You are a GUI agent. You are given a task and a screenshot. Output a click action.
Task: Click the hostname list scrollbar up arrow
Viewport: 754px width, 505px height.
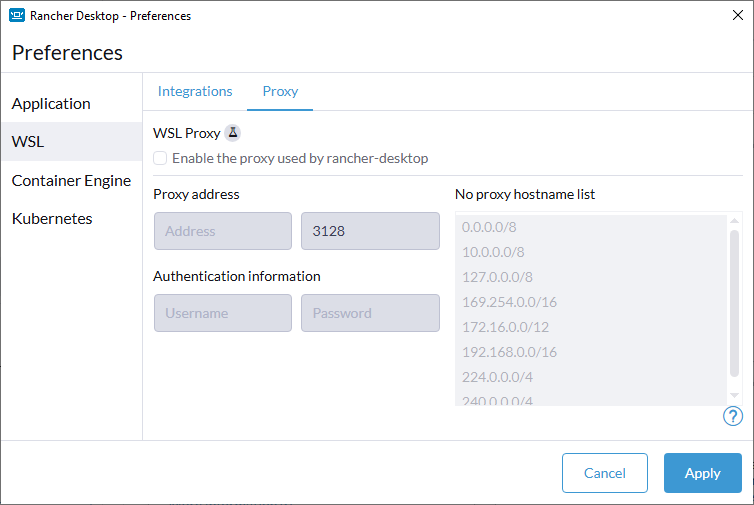[x=735, y=221]
